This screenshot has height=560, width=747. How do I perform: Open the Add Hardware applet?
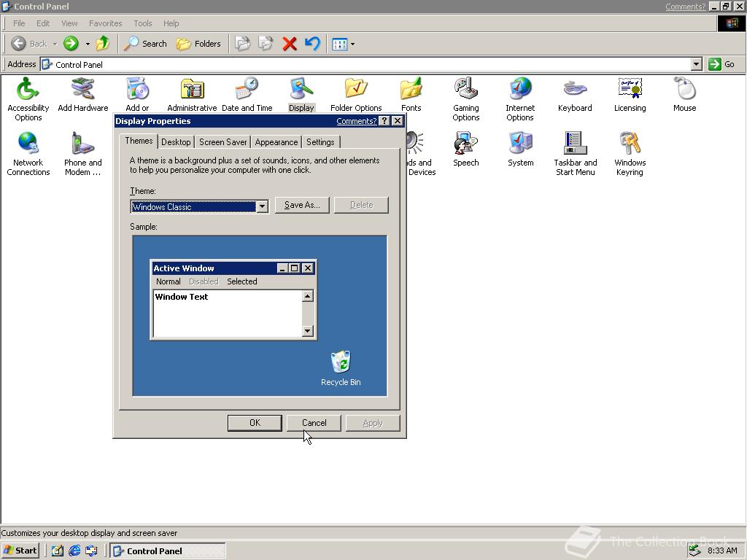tap(83, 95)
